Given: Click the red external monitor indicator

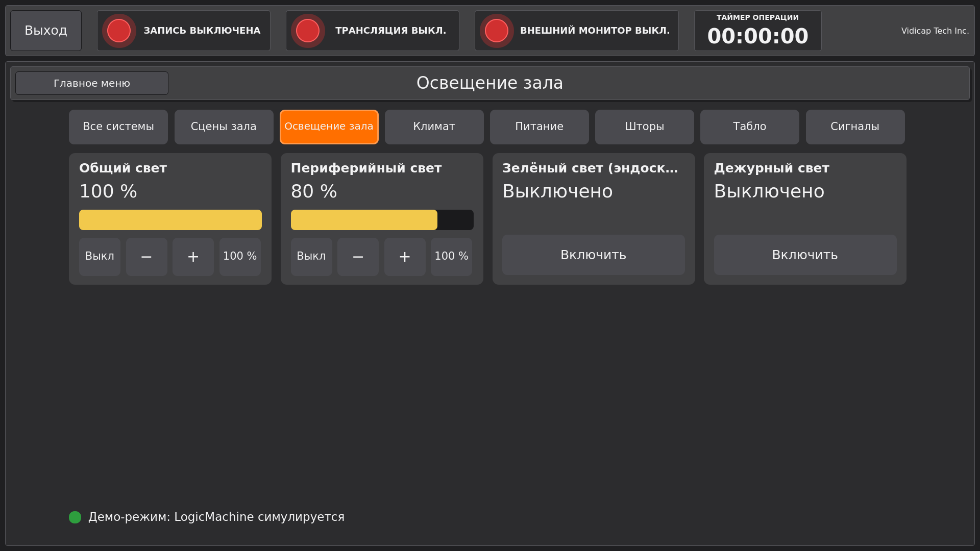Looking at the screenshot, I should [497, 31].
